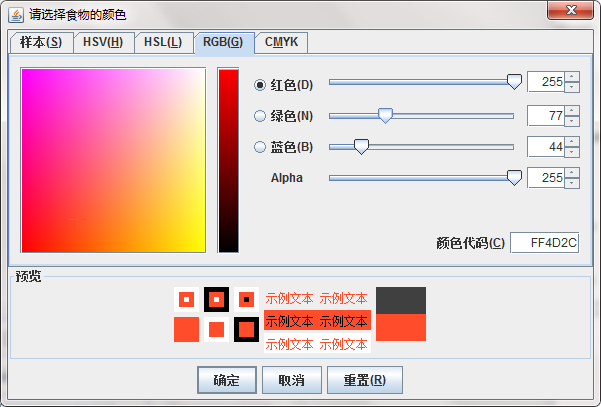Click the green channel slider thumb
The height and width of the screenshot is (407, 601).
tap(385, 115)
